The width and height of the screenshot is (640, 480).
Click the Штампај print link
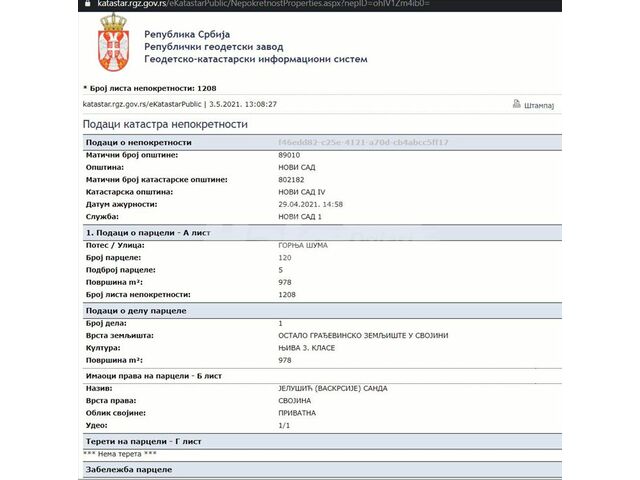click(x=538, y=104)
